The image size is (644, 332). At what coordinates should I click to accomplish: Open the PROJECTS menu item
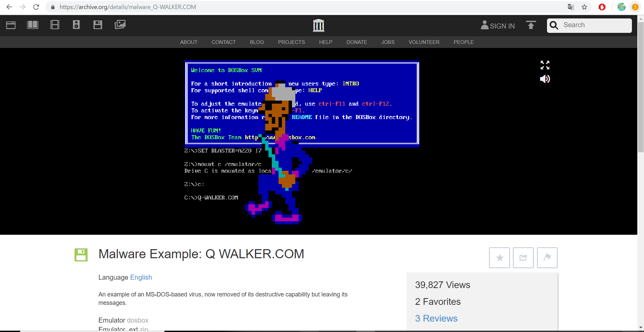291,42
